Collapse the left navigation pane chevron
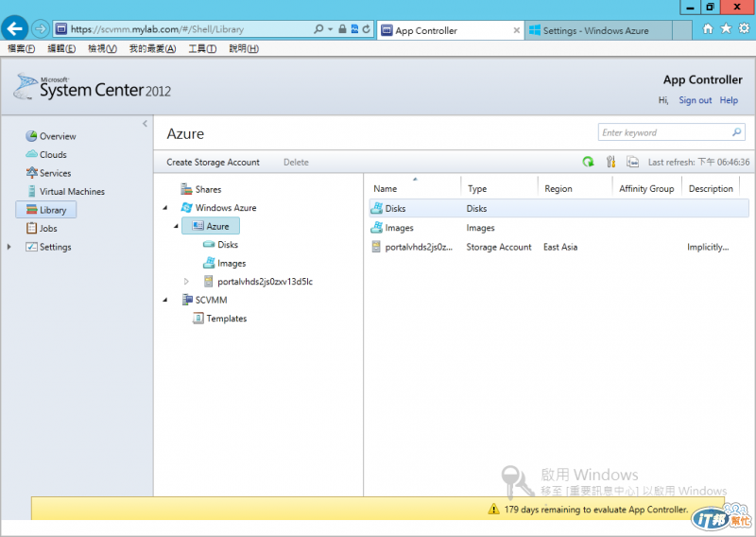756x537 pixels. click(x=145, y=124)
